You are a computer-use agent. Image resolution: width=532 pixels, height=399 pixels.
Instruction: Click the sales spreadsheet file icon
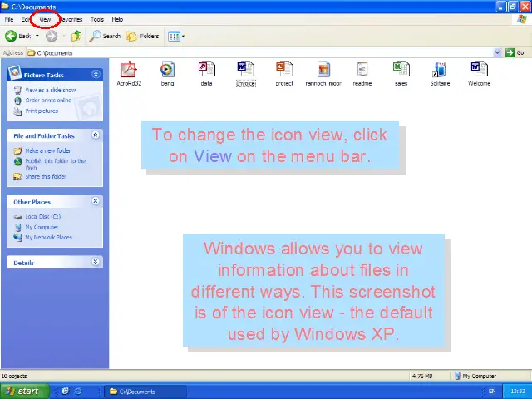coord(401,69)
